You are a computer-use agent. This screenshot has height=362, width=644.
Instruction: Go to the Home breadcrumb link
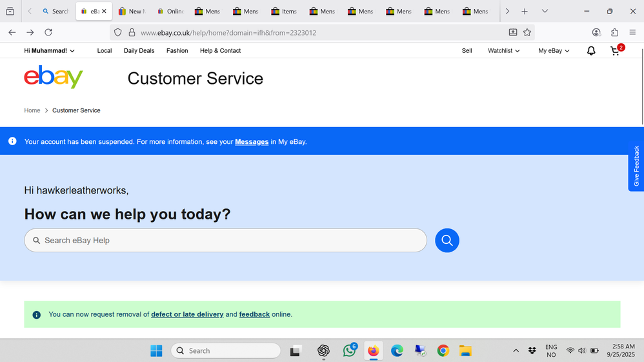[32, 110]
